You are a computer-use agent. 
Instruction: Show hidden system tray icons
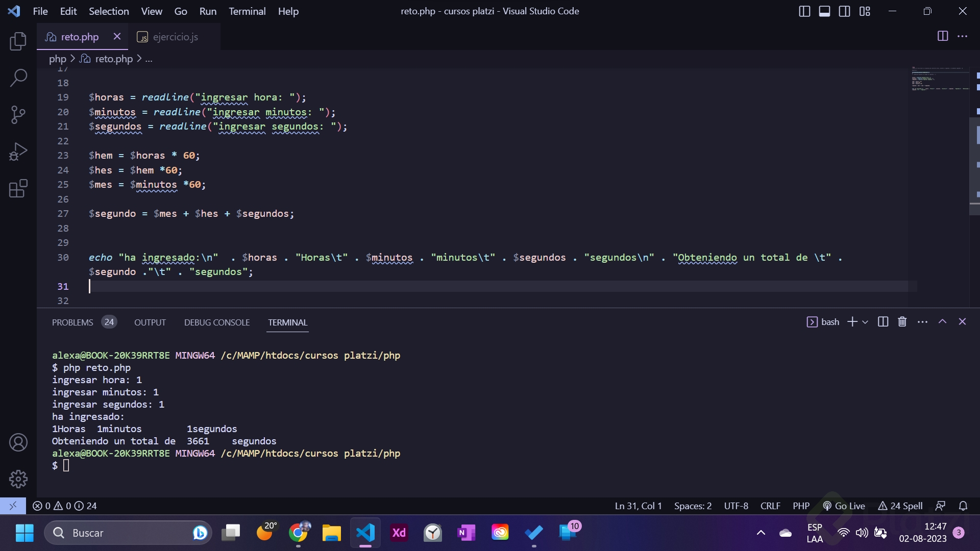click(x=761, y=533)
